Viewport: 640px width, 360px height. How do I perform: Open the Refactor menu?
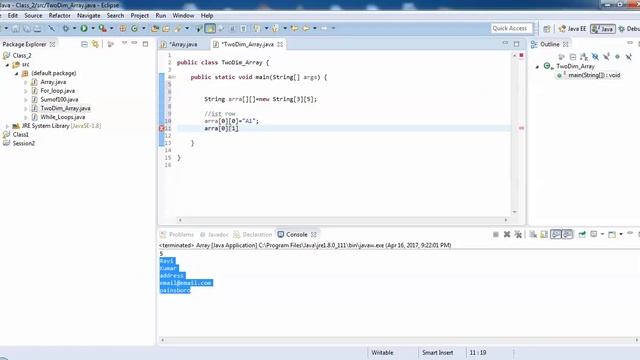coord(60,16)
